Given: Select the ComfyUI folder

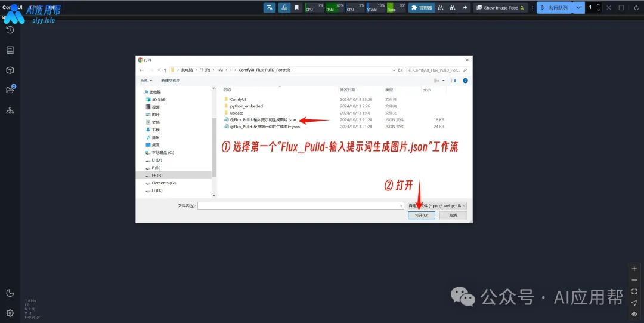Looking at the screenshot, I should pos(238,100).
